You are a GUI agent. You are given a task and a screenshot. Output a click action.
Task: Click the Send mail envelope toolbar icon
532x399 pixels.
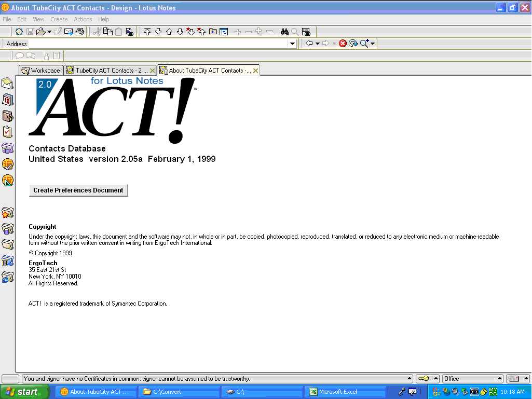(69, 32)
